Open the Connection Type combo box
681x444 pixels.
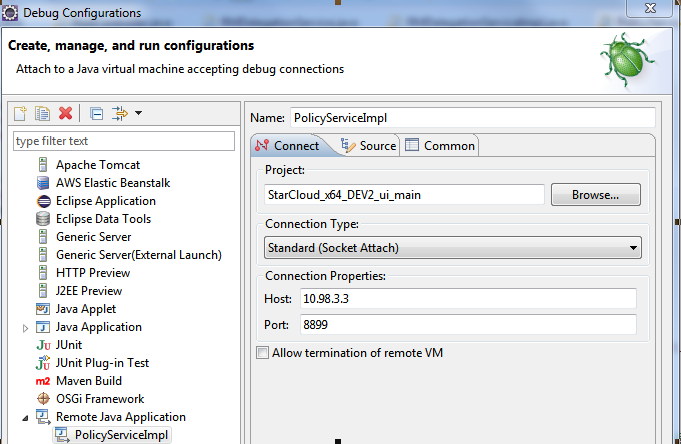tap(453, 248)
